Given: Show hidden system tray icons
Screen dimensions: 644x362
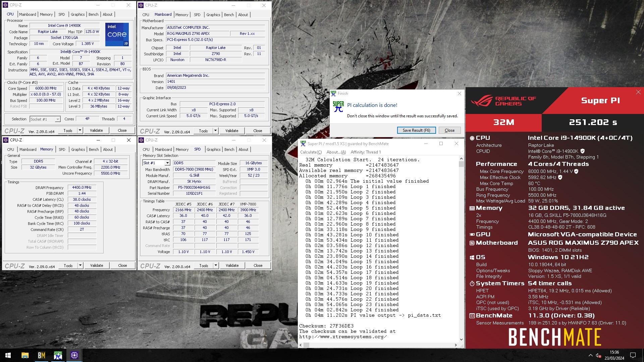Looking at the screenshot, I should coord(590,355).
